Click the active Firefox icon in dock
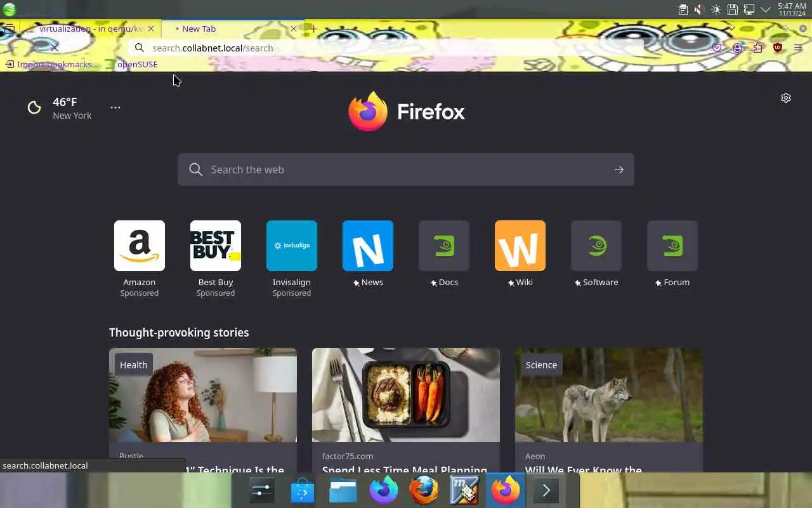Screen dimensions: 812x508 point(505,490)
